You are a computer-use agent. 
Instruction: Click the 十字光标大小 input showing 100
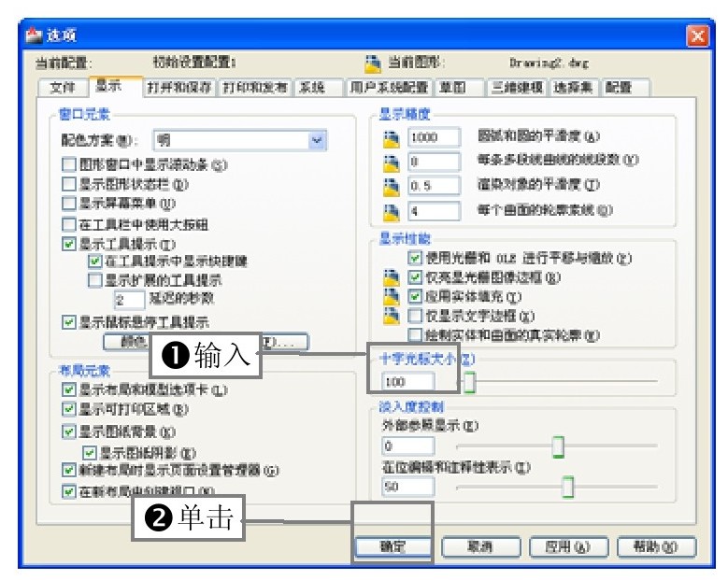pyautogui.click(x=408, y=382)
